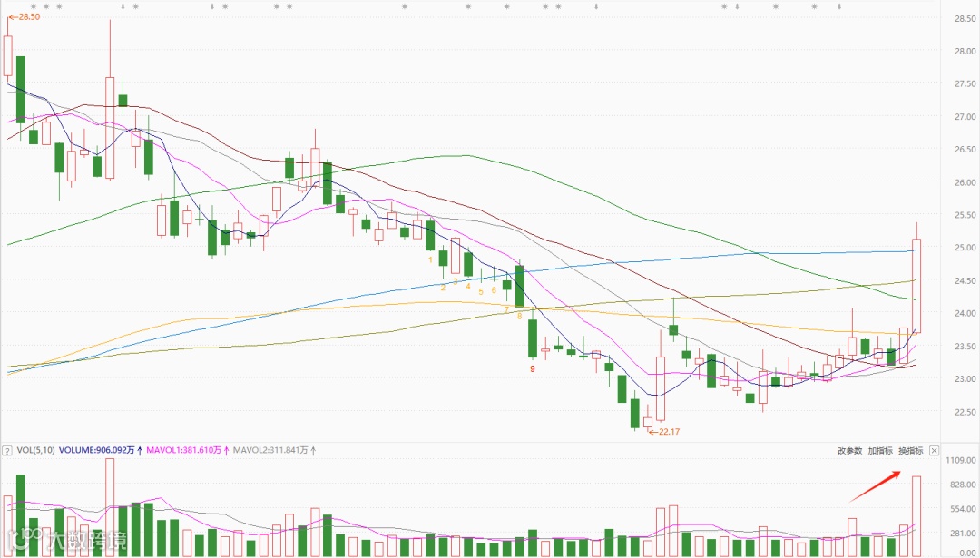Click the 1109.00 volume axis label
Viewport: 980px width, 558px height.
[x=963, y=461]
